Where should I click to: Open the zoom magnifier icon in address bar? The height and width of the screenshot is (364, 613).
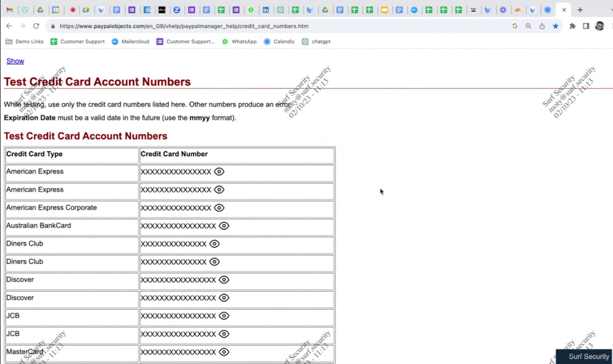pyautogui.click(x=528, y=26)
